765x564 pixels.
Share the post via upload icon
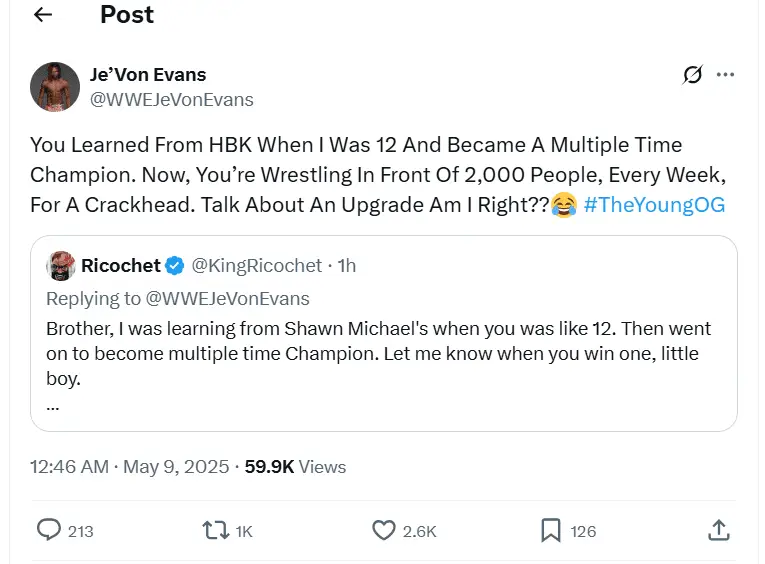(x=718, y=530)
